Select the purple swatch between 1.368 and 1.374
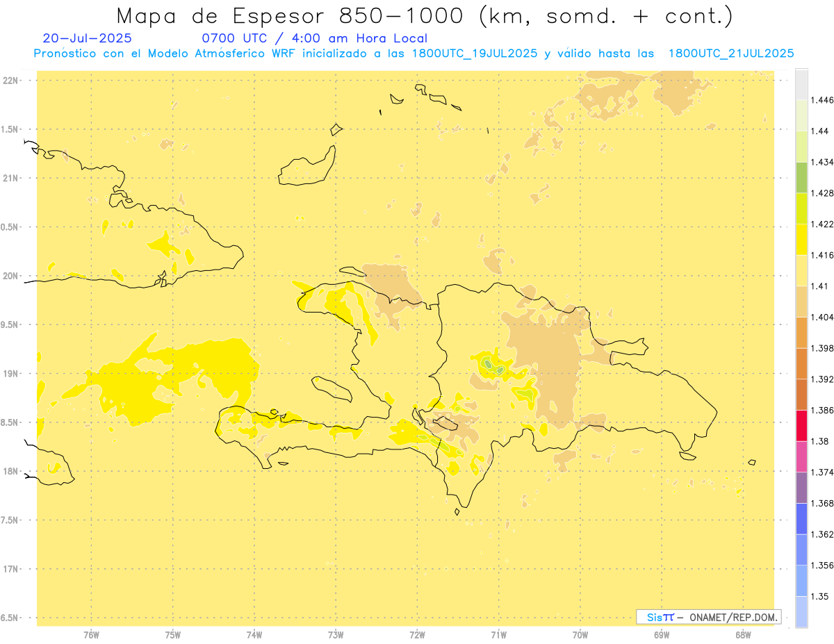The height and width of the screenshot is (644, 834). 801,488
